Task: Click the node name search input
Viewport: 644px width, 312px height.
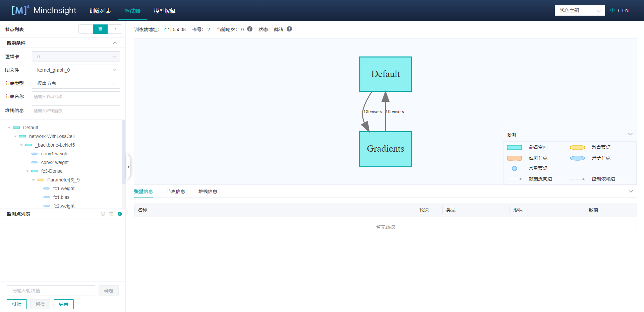Action: (x=76, y=97)
